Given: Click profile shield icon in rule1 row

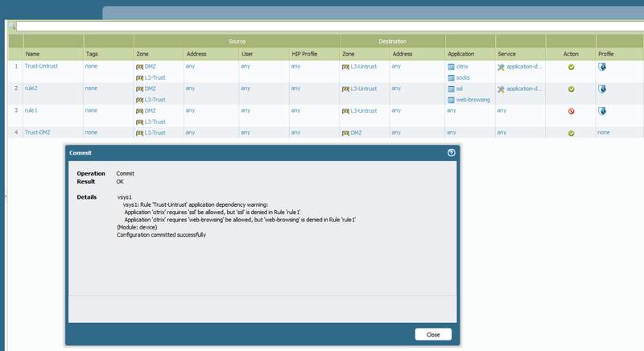Looking at the screenshot, I should click(x=602, y=111).
